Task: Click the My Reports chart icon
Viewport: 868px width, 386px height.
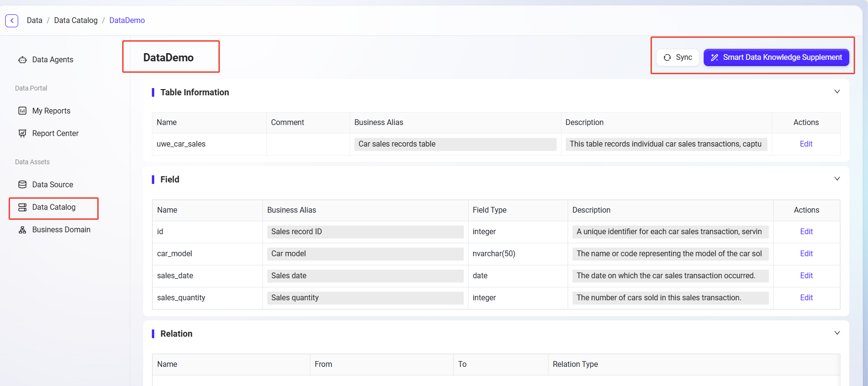Action: [23, 111]
